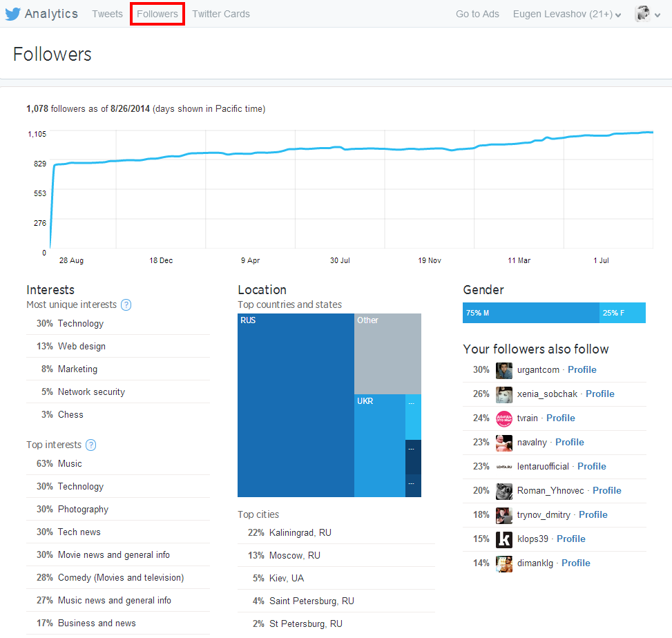Click the 75% M gender bar segment

tap(530, 313)
